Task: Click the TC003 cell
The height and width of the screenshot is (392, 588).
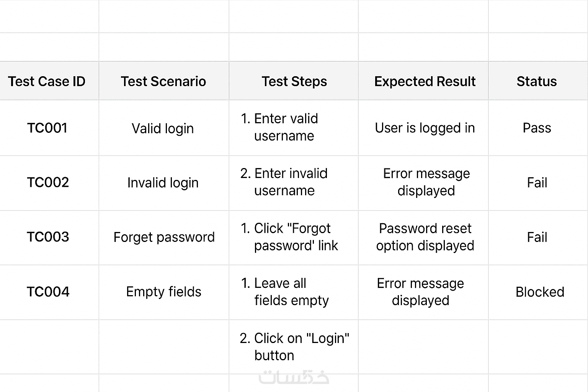Action: [x=48, y=237]
